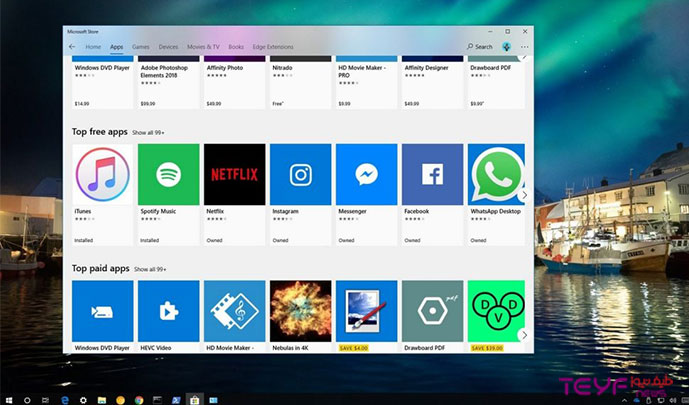This screenshot has width=689, height=405.
Task: Expand hidden system tray icons chevron
Action: 624,401
